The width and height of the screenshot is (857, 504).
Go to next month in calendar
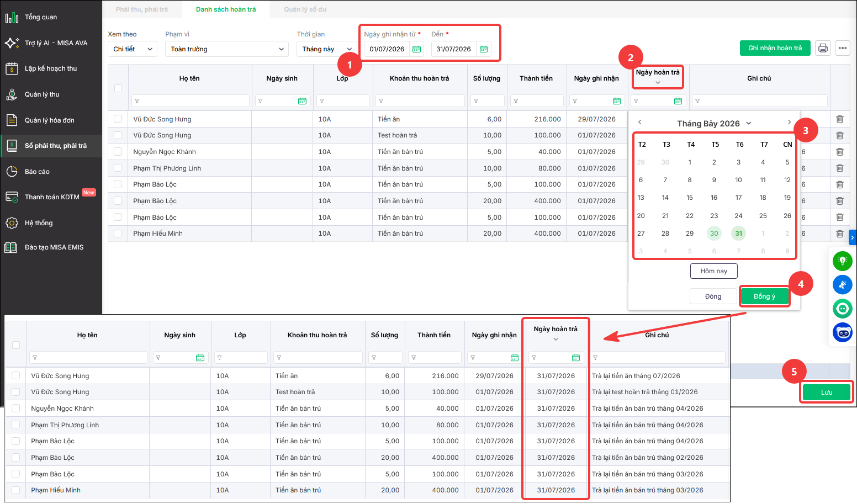(789, 122)
